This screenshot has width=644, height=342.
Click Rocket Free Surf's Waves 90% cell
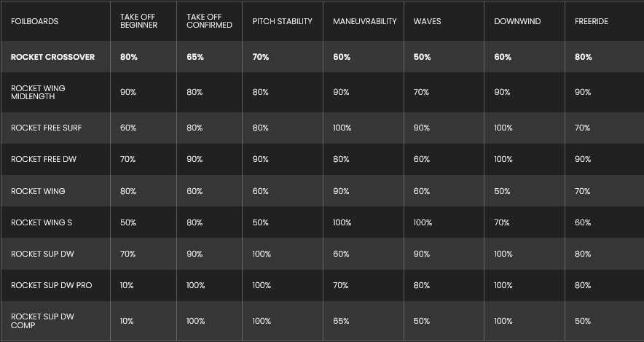(x=422, y=128)
